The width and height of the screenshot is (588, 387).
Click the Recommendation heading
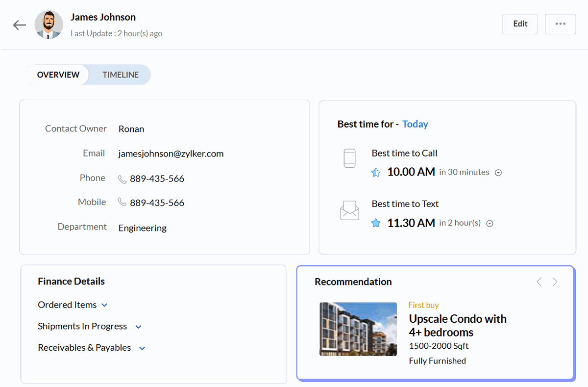point(353,282)
